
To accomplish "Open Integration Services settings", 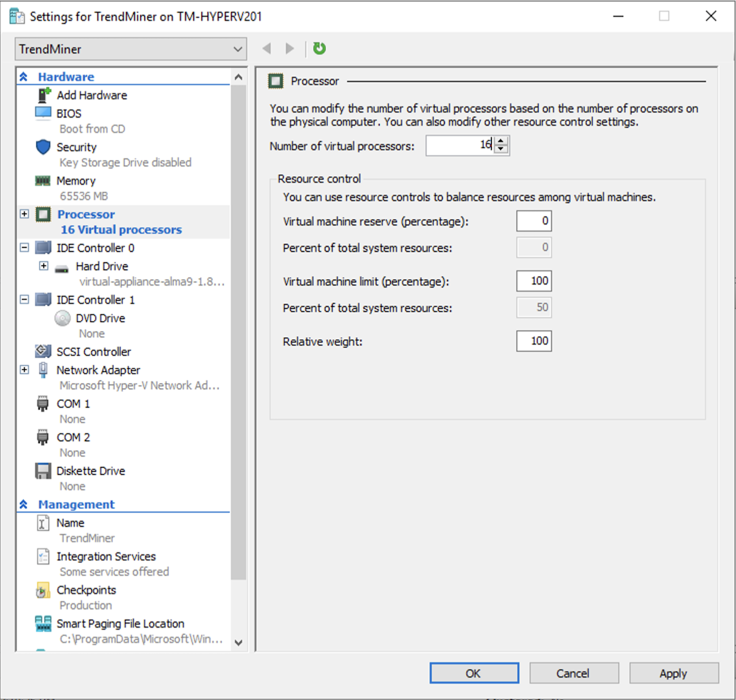I will [106, 556].
